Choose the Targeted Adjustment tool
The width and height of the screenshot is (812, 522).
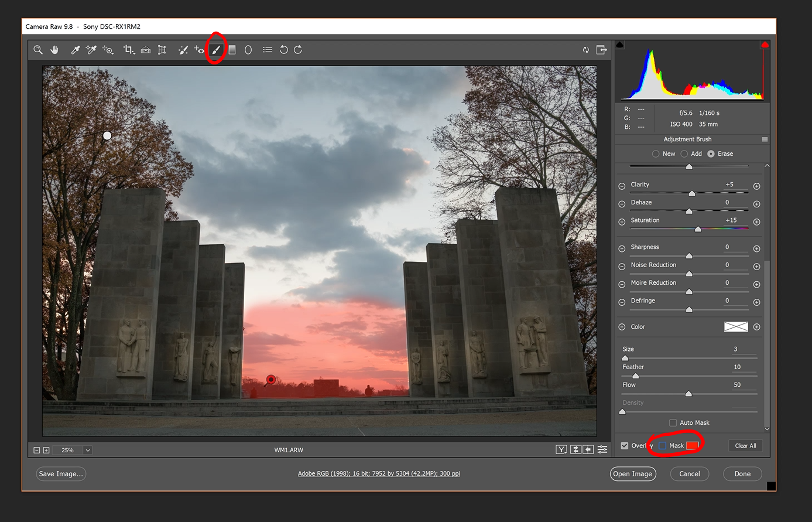point(108,50)
